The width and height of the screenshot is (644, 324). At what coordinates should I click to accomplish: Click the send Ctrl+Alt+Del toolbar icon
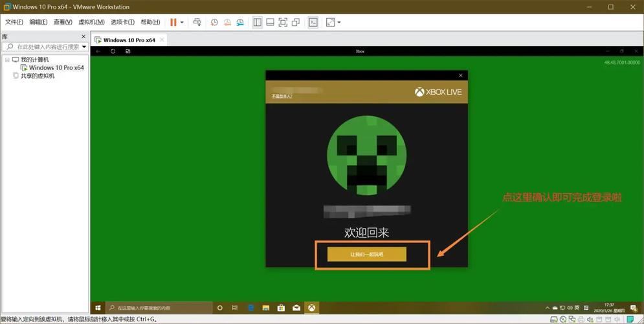[197, 22]
